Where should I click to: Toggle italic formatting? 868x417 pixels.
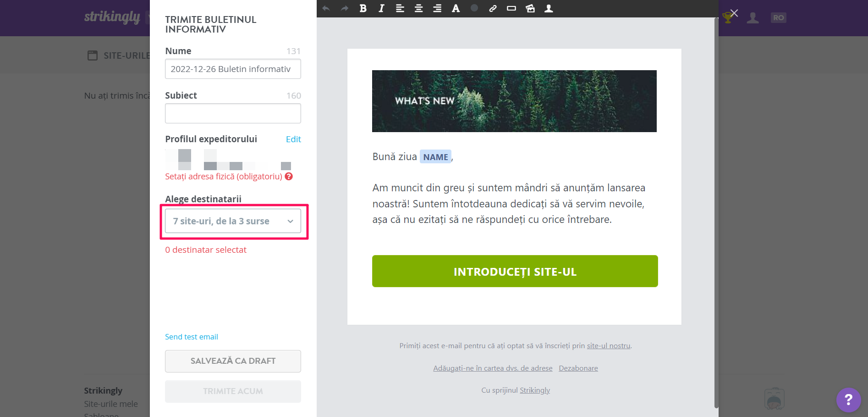(x=381, y=8)
